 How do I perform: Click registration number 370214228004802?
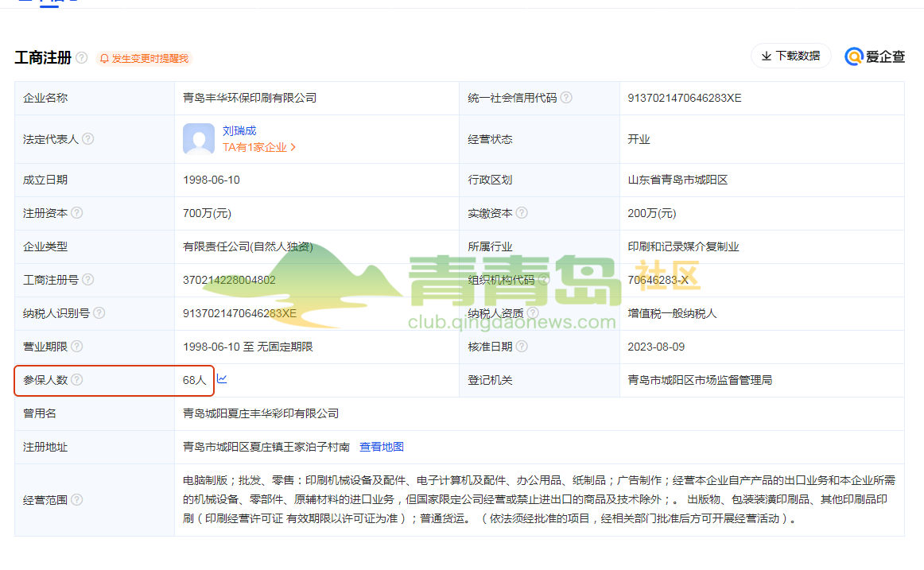coord(229,280)
